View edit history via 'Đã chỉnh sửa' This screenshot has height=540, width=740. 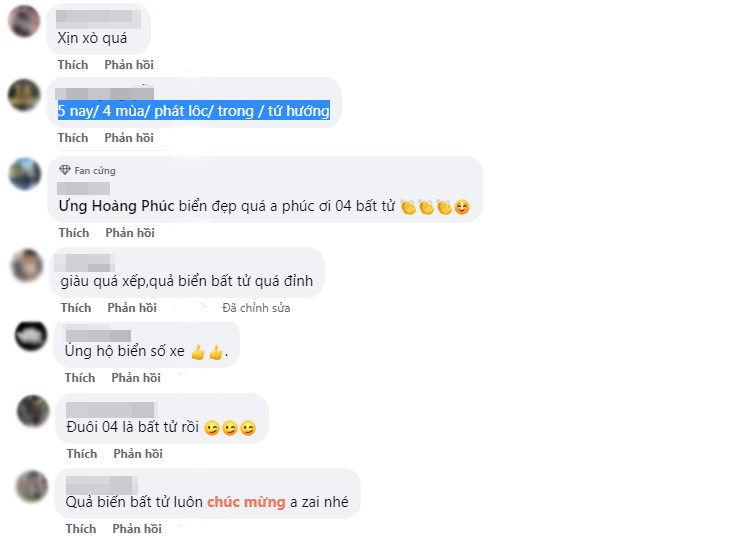(256, 308)
